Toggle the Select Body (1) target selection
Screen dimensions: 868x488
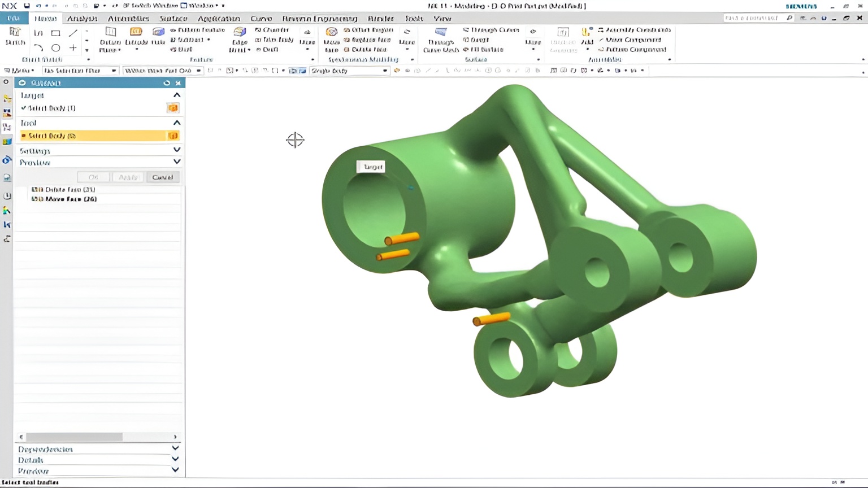(x=51, y=108)
